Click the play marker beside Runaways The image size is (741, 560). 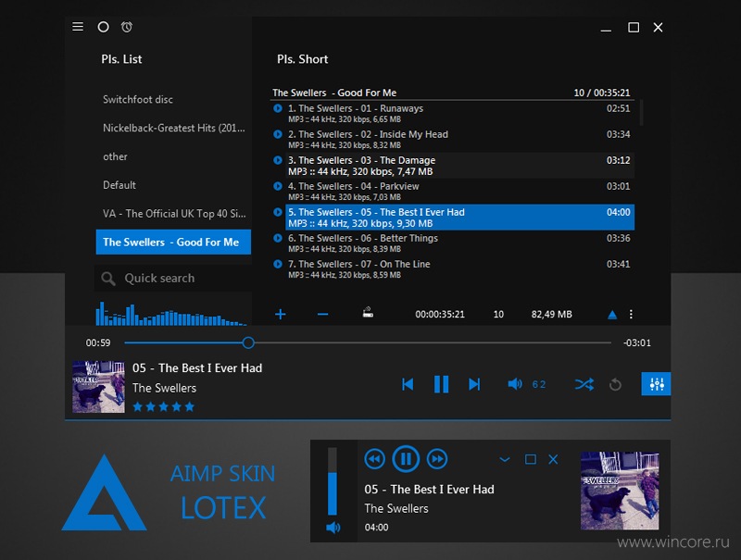tap(278, 108)
